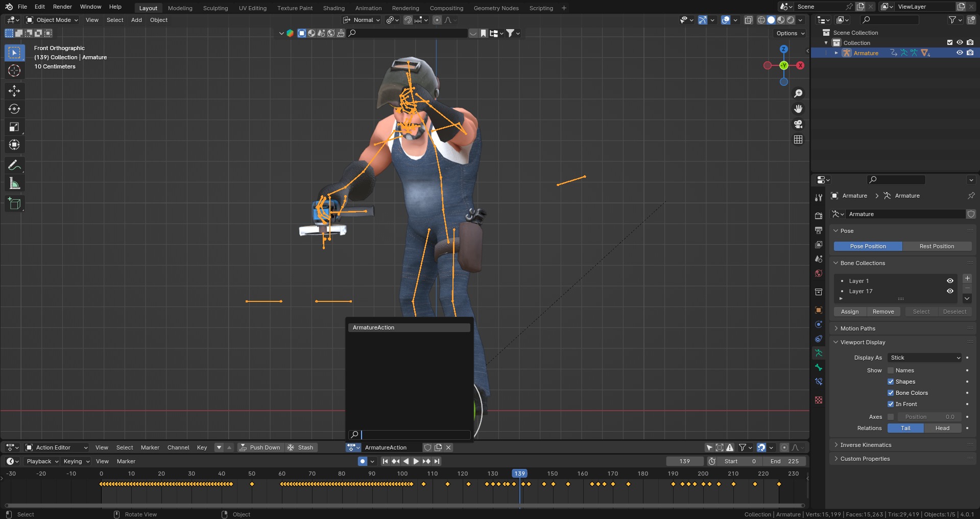The image size is (980, 519).
Task: Toggle fake user shield for ArmatureAction
Action: [x=428, y=447]
